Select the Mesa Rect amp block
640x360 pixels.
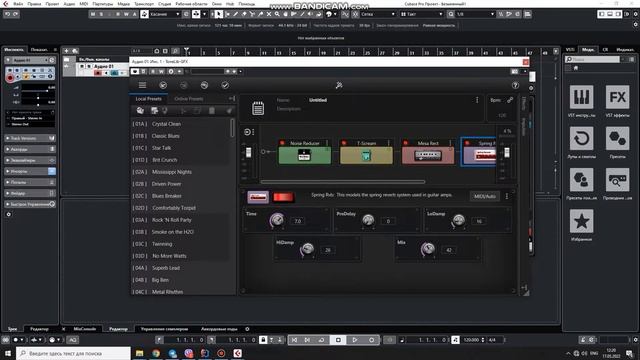[x=428, y=155]
